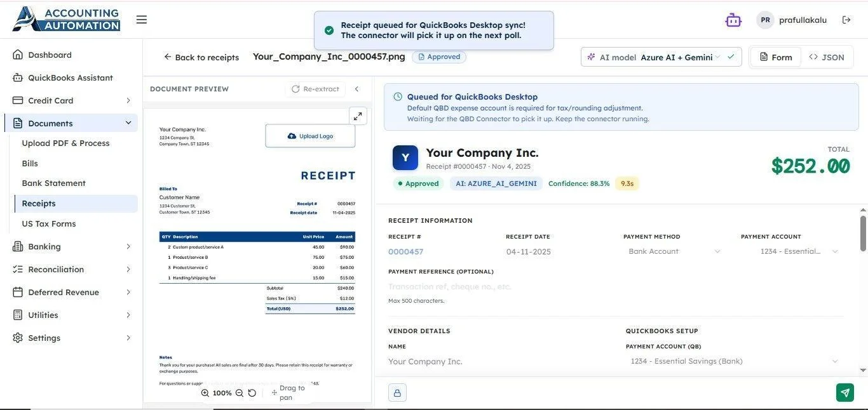Click the 100% zoom level text

point(222,393)
